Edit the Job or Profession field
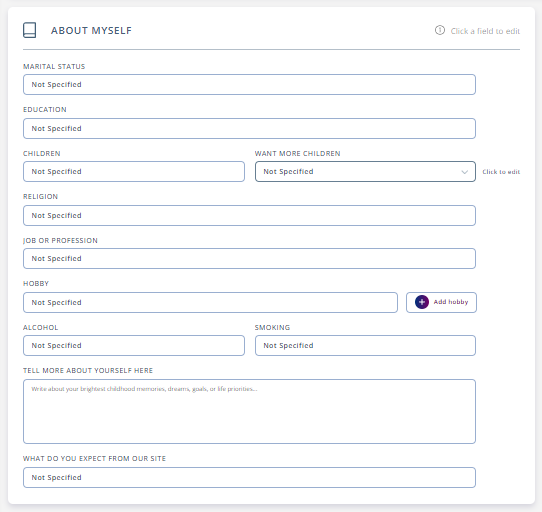This screenshot has width=542, height=512. click(249, 259)
